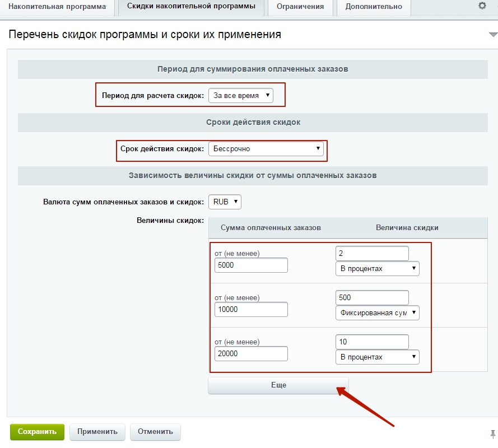Open the gear settings icon
This screenshot has width=498, height=448.
click(x=482, y=6)
